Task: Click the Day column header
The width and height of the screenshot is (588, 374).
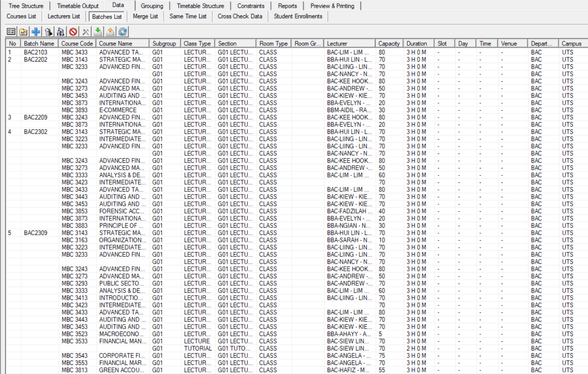Action: click(x=465, y=43)
